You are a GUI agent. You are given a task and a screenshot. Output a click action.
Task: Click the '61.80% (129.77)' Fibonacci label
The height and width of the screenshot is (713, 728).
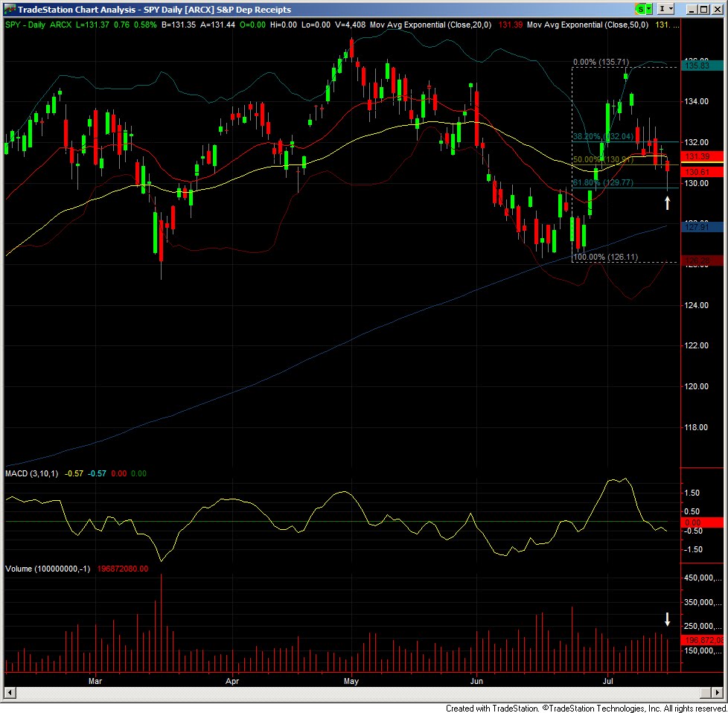tap(603, 182)
